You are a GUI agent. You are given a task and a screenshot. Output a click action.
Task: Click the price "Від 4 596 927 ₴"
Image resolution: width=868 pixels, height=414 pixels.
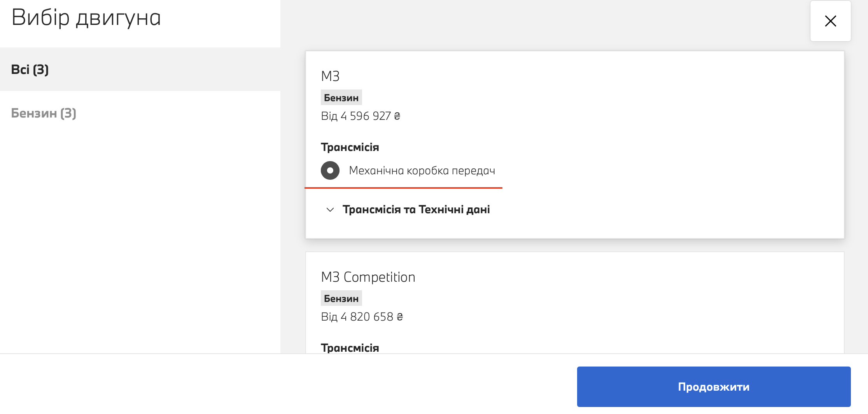(x=360, y=116)
